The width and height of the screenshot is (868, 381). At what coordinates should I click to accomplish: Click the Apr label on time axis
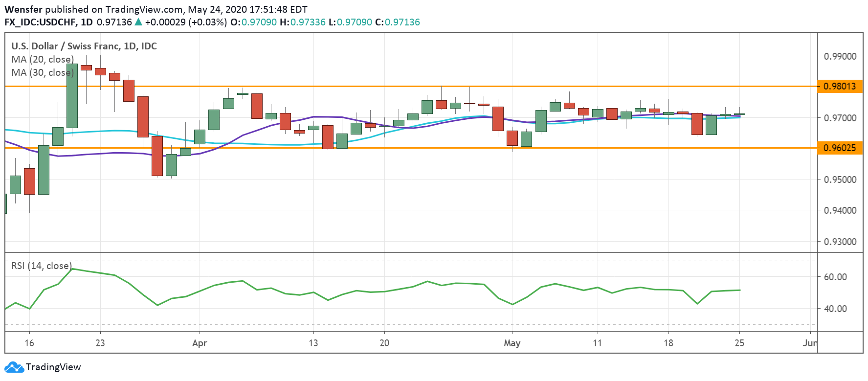200,343
